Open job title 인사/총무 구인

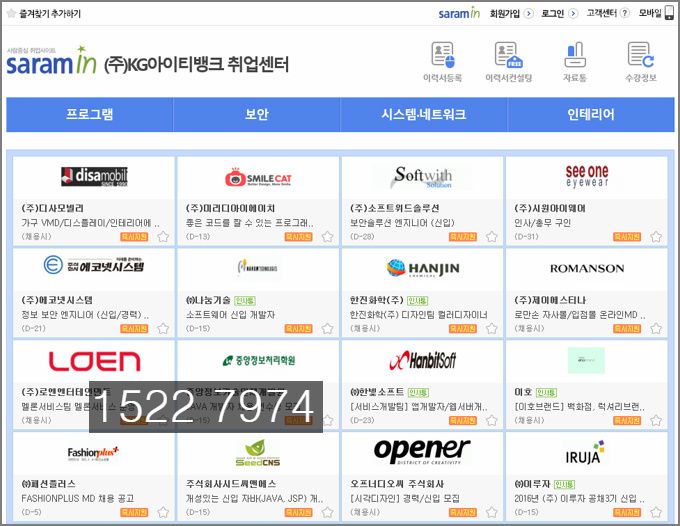[543, 223]
